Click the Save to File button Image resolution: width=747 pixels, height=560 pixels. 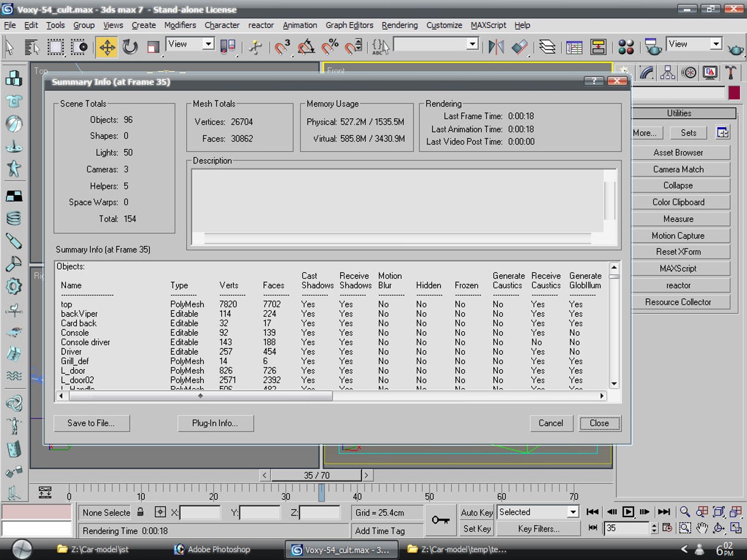coord(91,423)
